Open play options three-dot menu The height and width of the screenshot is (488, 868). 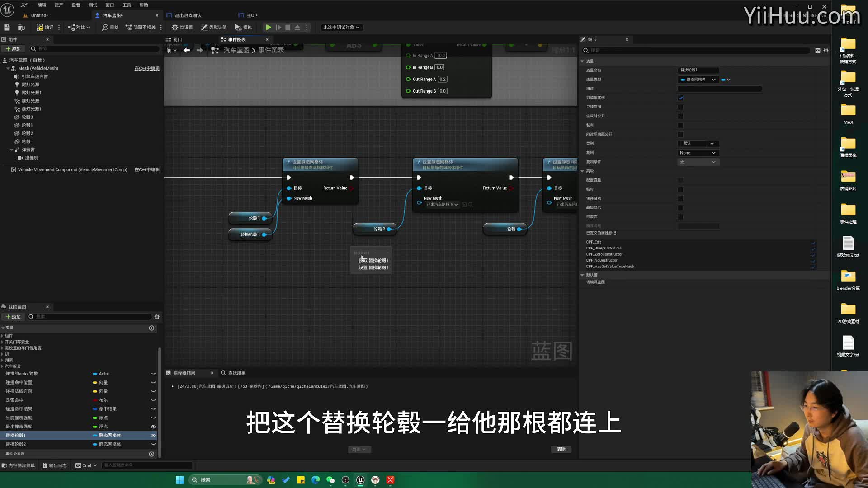[307, 28]
